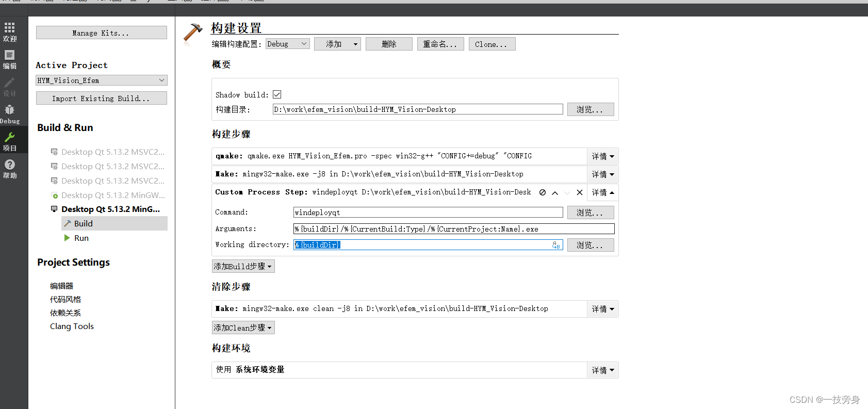
Task: Click the Working directory input field
Action: [428, 245]
